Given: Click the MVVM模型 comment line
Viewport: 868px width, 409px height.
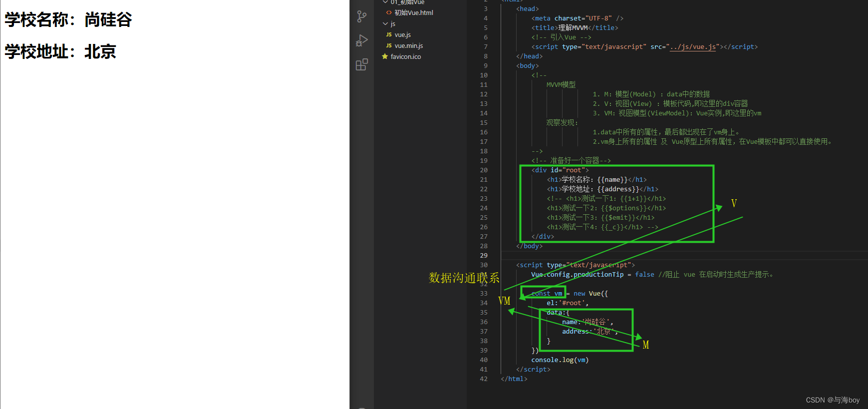Looking at the screenshot, I should pos(561,84).
